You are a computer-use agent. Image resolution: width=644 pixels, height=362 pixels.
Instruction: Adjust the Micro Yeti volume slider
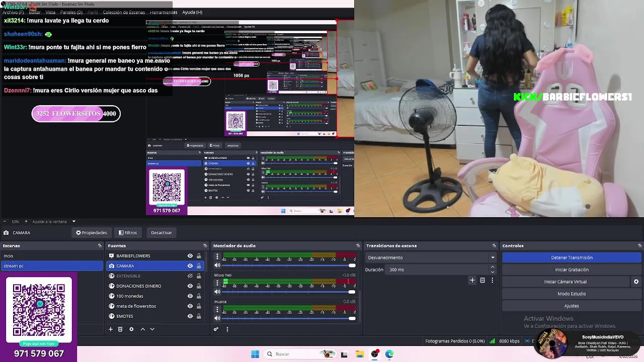coord(289,292)
